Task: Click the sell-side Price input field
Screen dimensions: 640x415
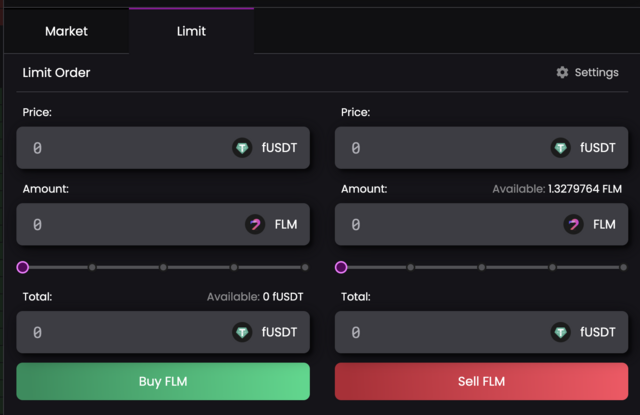Action: (x=481, y=148)
